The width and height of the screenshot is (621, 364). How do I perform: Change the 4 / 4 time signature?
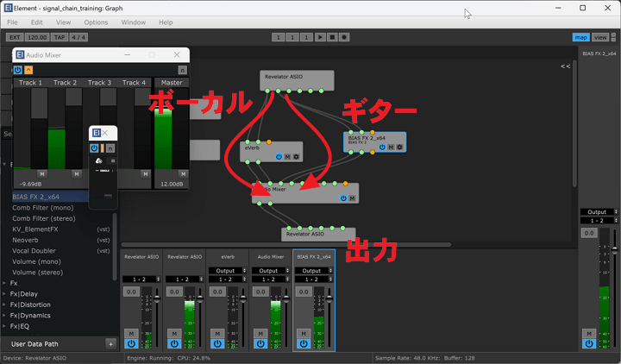[78, 37]
